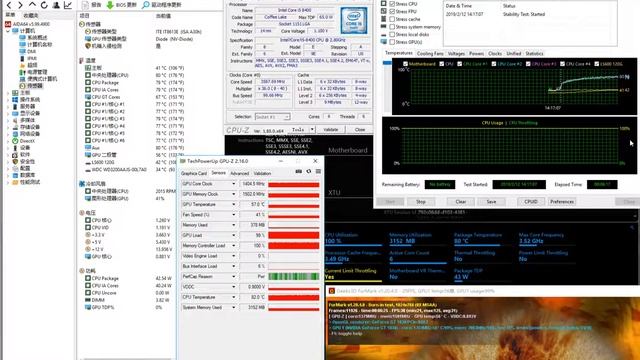Open the AIDA64 user profile toolbar icon

(x=56, y=5)
